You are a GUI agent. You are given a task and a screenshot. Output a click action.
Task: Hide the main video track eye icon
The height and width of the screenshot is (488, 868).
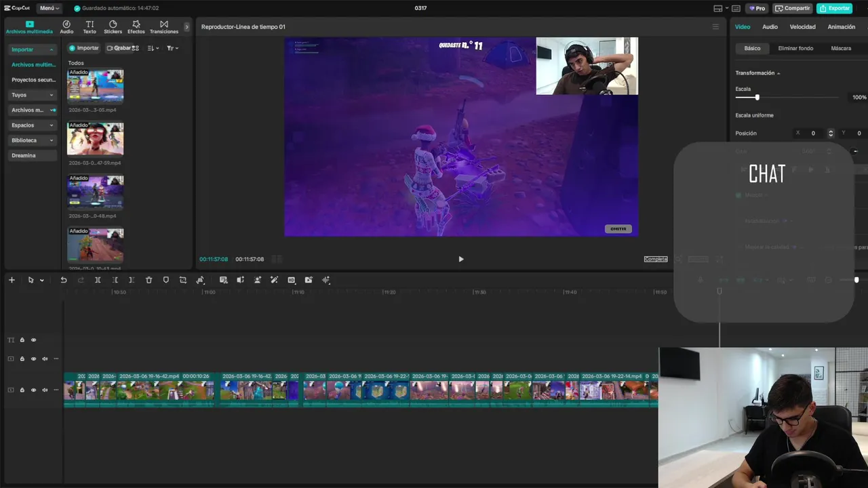(33, 390)
